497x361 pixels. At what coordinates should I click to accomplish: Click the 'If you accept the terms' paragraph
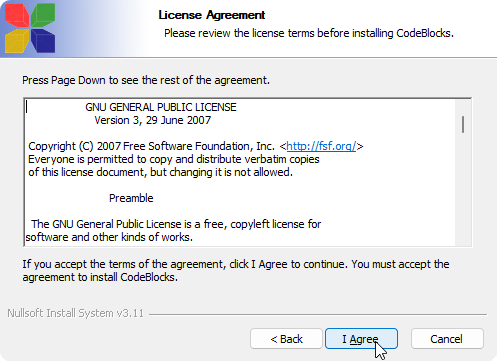(x=236, y=270)
